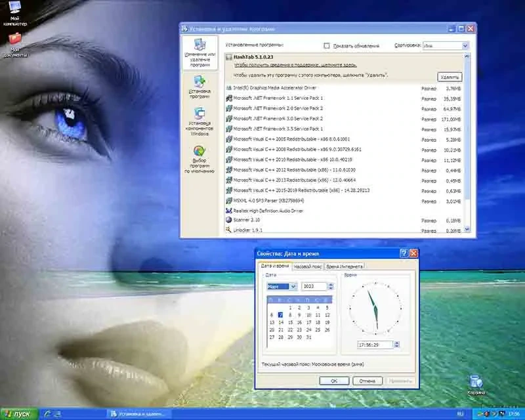Switch to the Internet Time tab
Image resolution: width=525 pixels, height=420 pixels.
click(344, 266)
